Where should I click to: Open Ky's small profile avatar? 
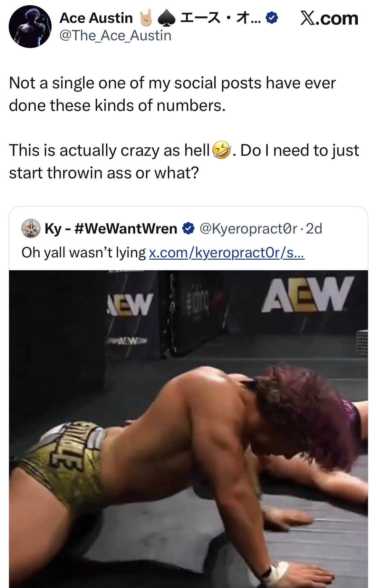tap(31, 228)
